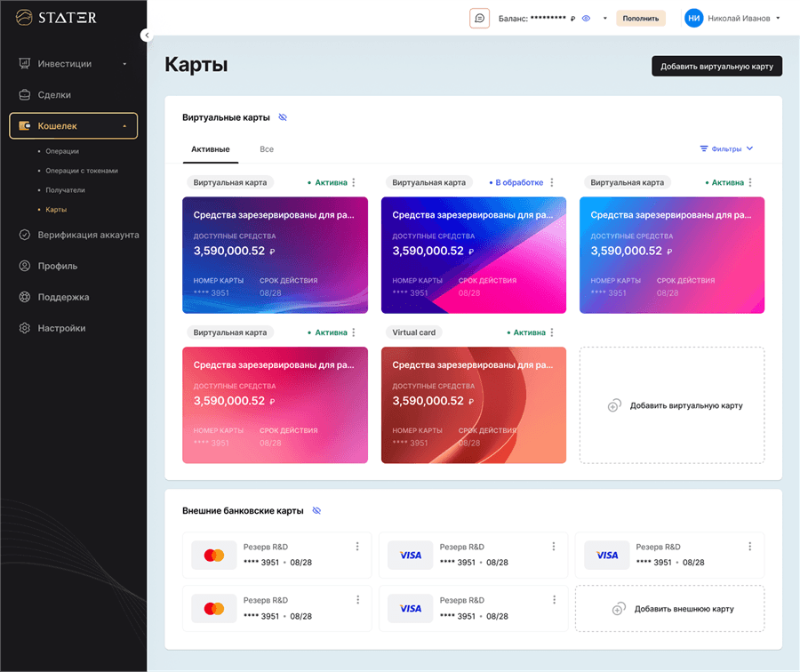This screenshot has width=800, height=672.
Task: Open options of top-left Mastercard bank card
Action: click(x=357, y=547)
